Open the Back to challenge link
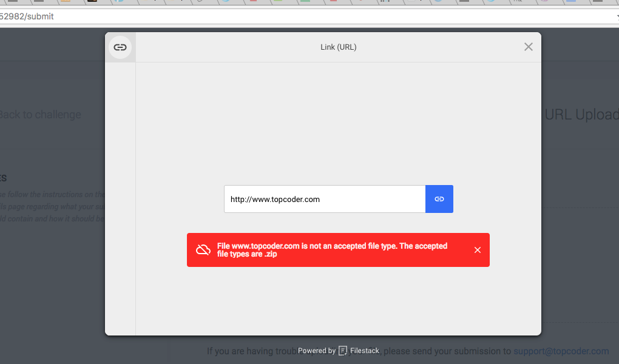Viewport: 619px width, 364px height. click(41, 114)
